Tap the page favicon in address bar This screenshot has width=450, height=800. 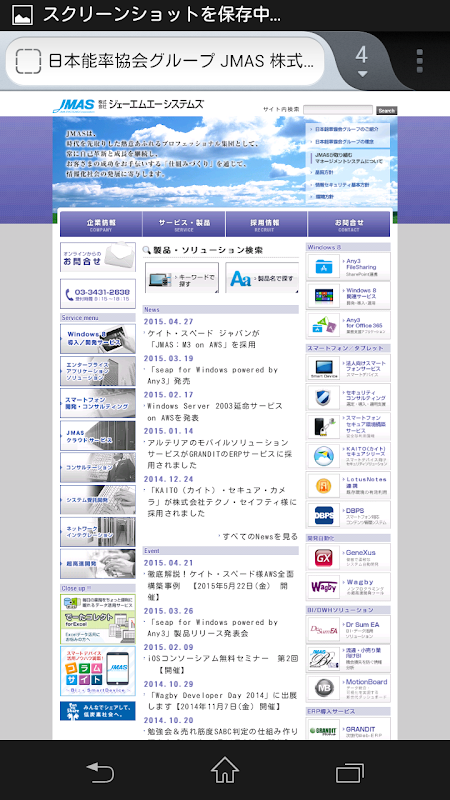28,61
